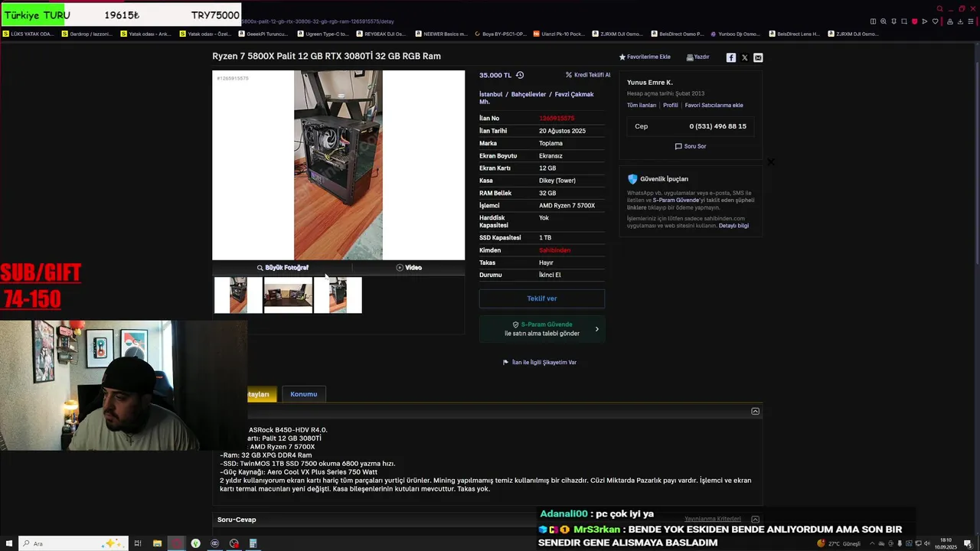980x551 pixels.
Task: Switch to Video tab of gallery
Action: [x=409, y=268]
